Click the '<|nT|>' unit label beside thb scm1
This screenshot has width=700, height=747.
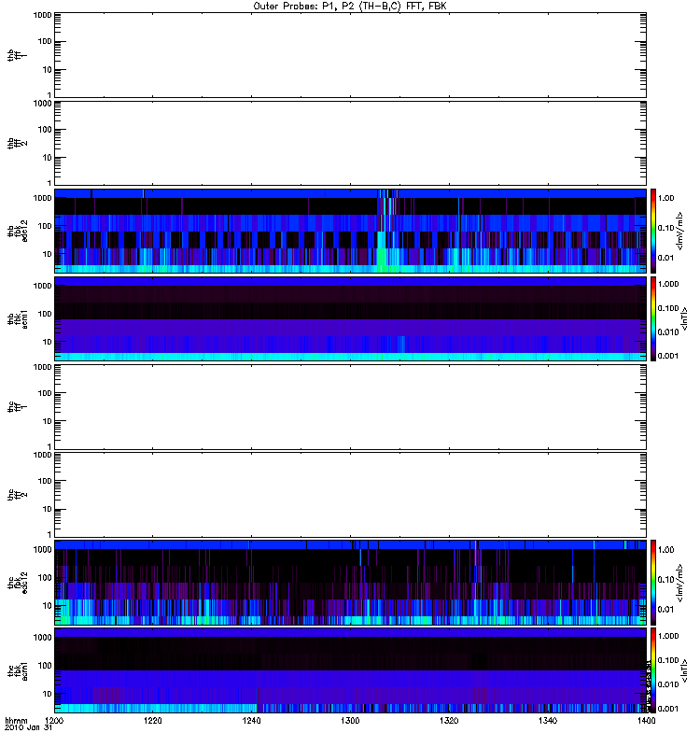coord(685,318)
